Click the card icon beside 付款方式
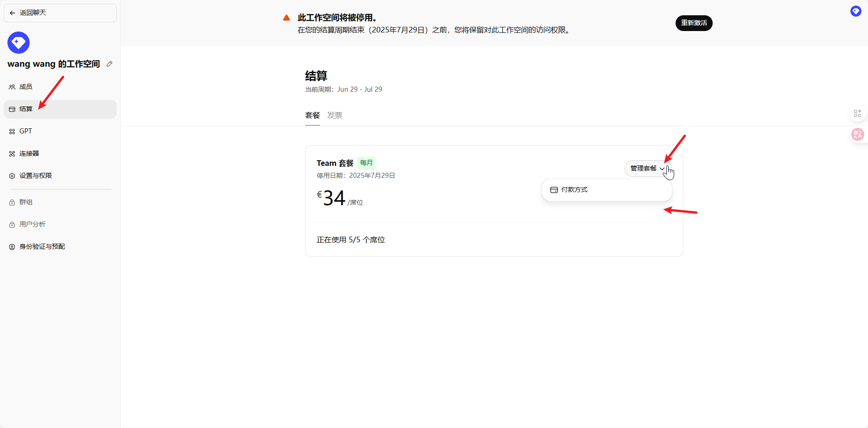This screenshot has width=868, height=428. click(554, 190)
